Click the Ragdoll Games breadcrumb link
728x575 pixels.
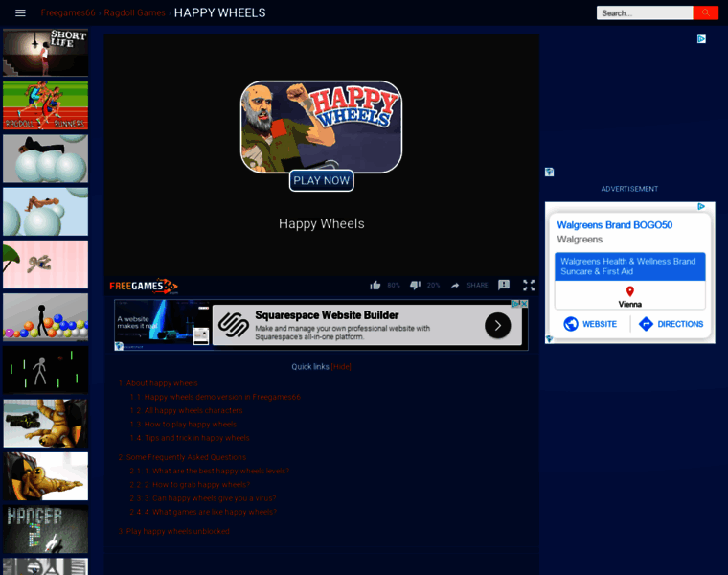pyautogui.click(x=135, y=13)
